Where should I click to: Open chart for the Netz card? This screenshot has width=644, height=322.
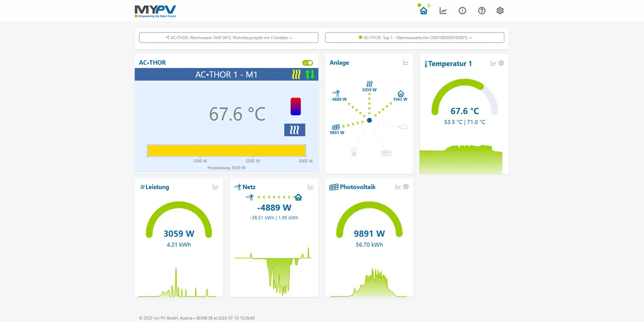311,187
